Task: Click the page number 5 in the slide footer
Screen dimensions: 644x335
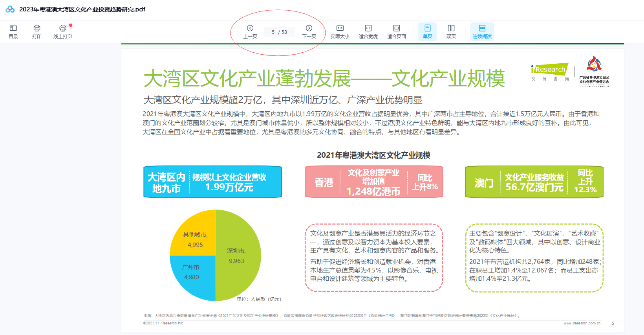Action: coord(613,323)
